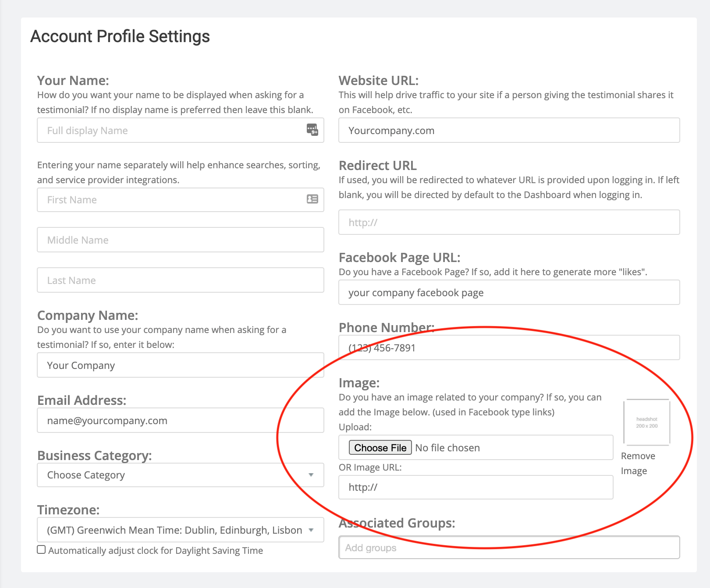Click the contact card icon in First Name field
710x588 pixels.
(x=312, y=199)
